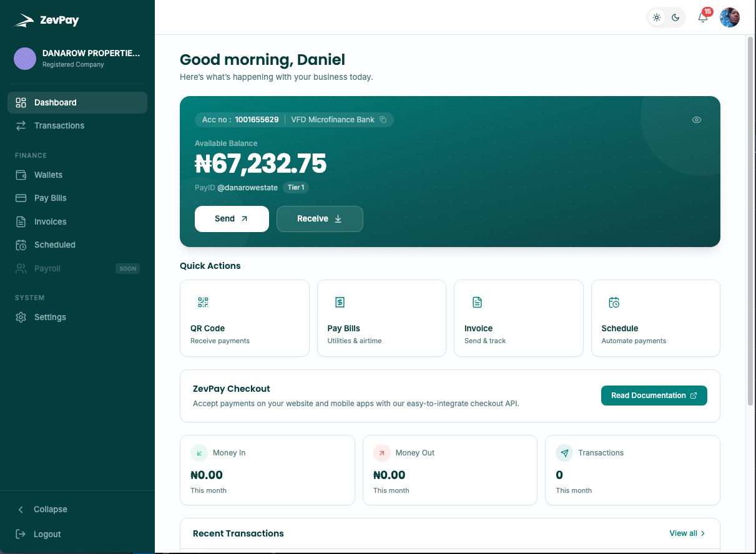Click the ZevPay Checkout heading

[232, 389]
